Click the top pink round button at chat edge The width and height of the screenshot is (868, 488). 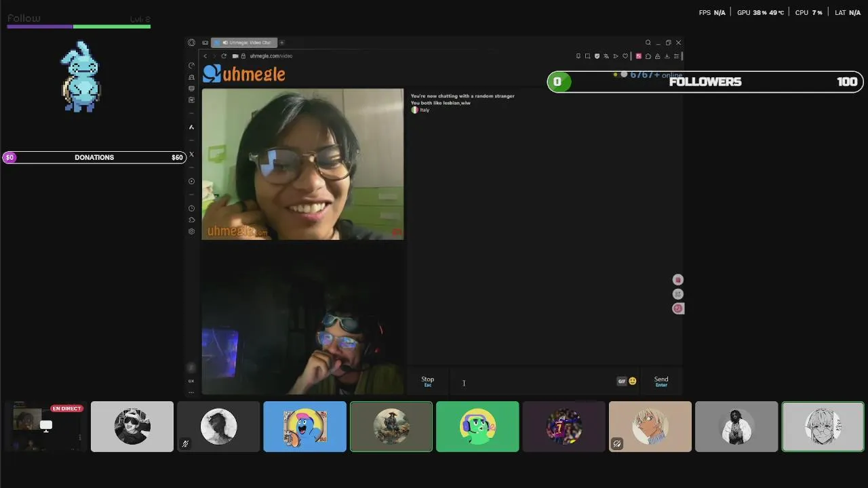677,280
